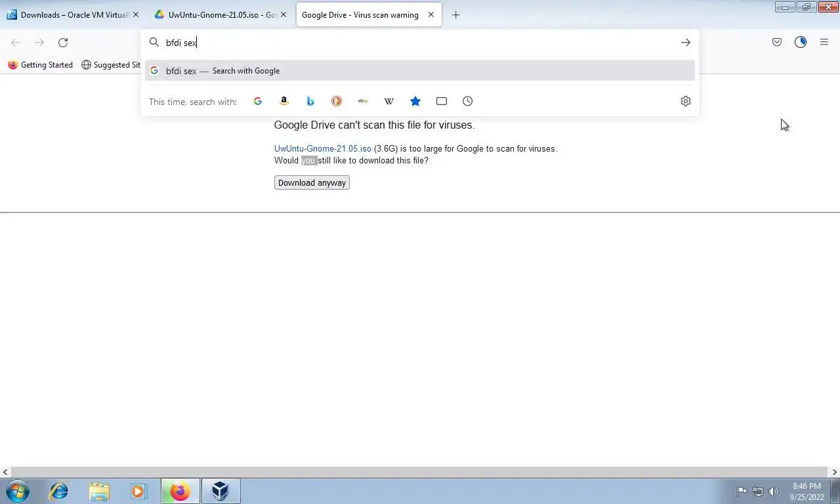The image size is (840, 504).
Task: Open the Save to Pocket icon
Action: (777, 43)
